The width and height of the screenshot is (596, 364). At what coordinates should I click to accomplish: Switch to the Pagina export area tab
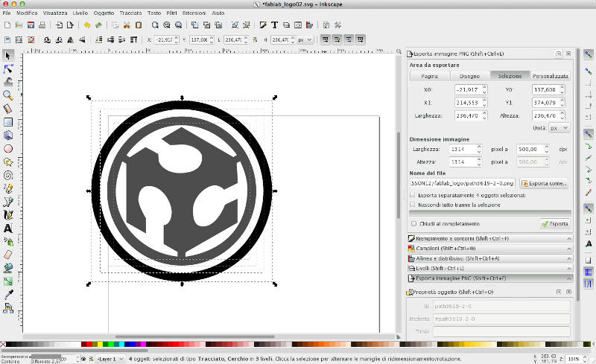(430, 76)
